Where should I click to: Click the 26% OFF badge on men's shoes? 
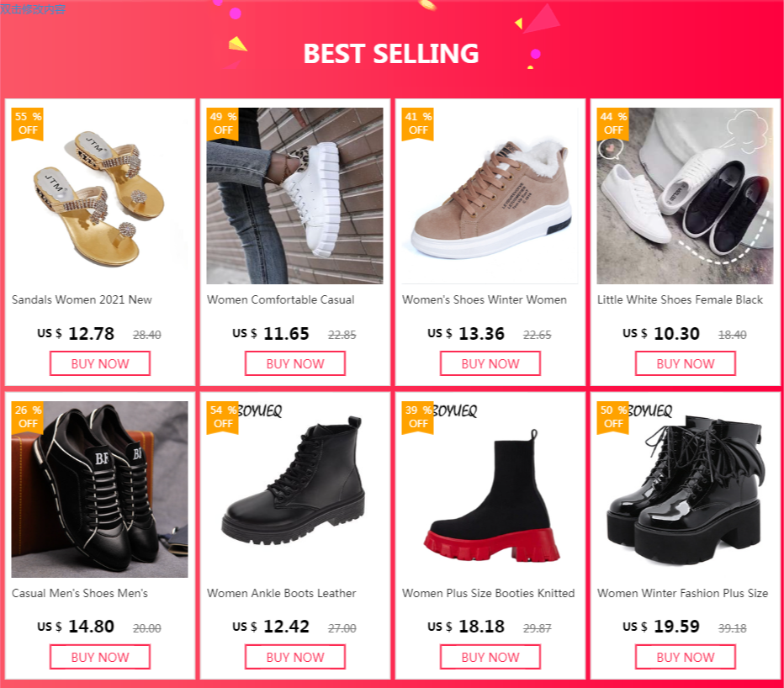28,416
